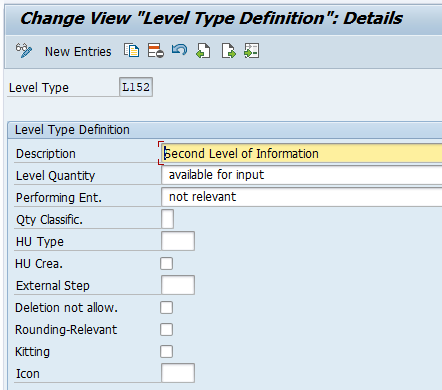Undo change with the blue arrow icon
The image size is (442, 390).
coord(179,51)
